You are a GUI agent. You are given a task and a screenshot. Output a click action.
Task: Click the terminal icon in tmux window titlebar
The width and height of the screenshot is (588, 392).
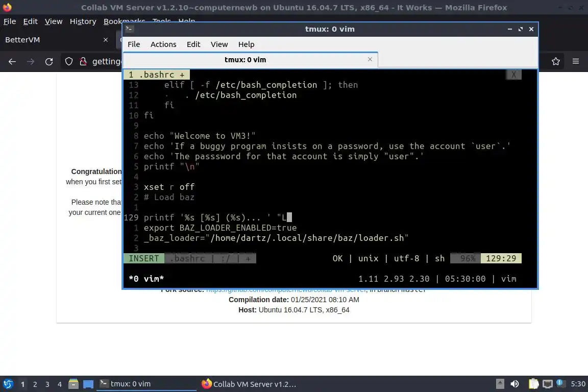tap(129, 29)
